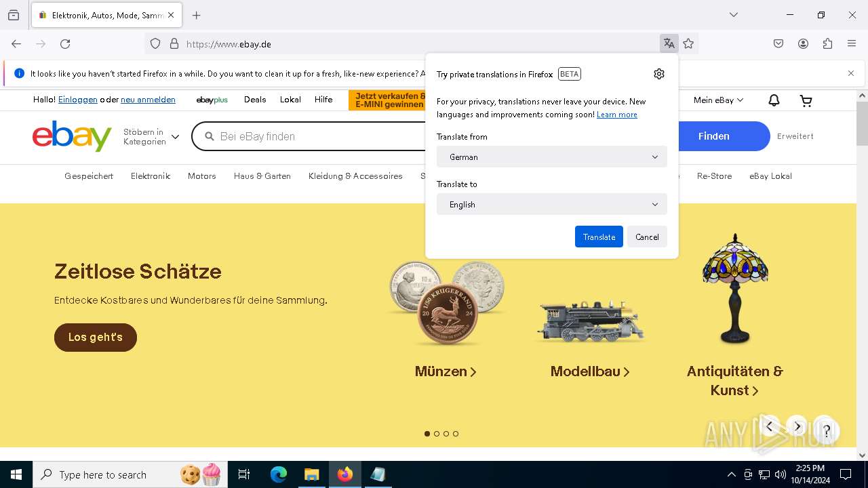Viewport: 868px width, 488px height.
Task: Expand Mein eBay dropdown
Action: point(718,100)
